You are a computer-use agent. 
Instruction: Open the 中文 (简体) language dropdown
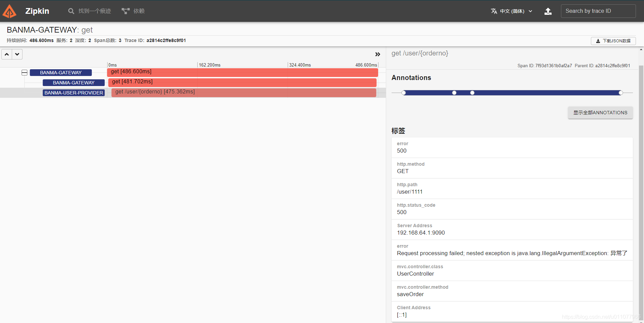point(512,11)
